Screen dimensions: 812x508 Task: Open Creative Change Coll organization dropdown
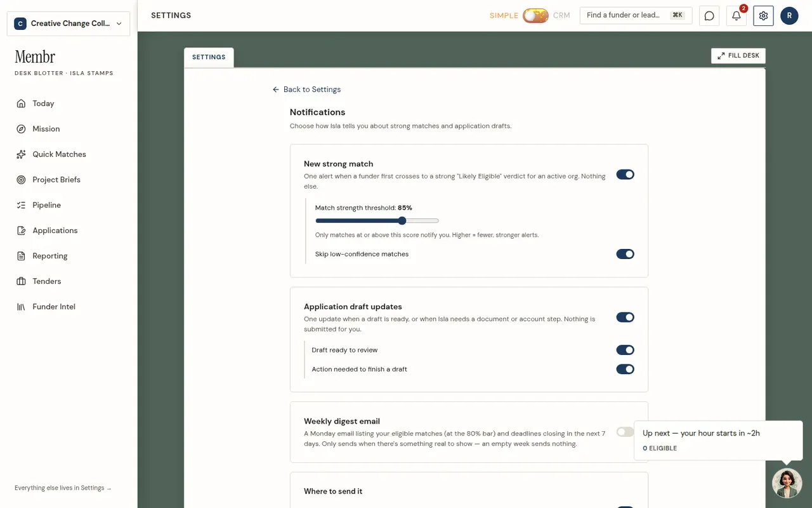click(69, 23)
